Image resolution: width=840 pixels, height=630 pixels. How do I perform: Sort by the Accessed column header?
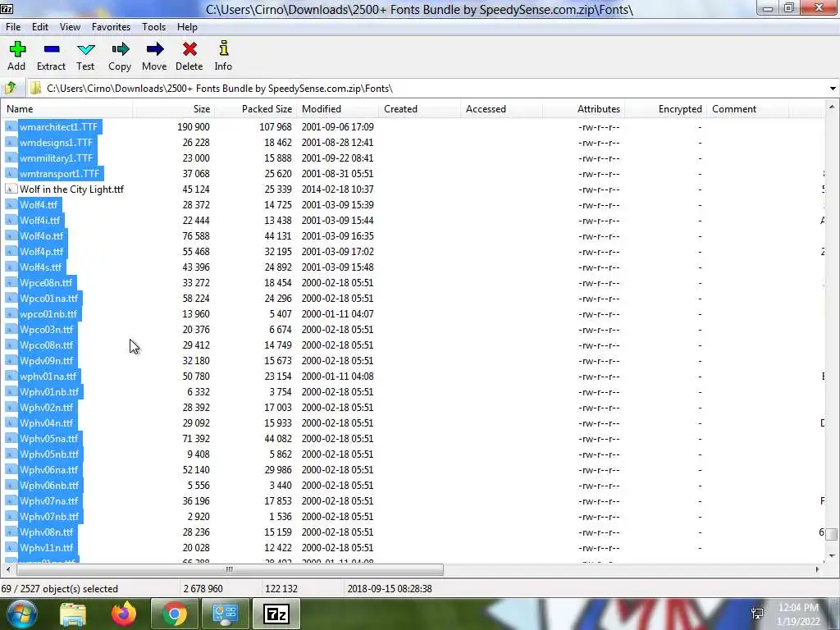point(501,109)
